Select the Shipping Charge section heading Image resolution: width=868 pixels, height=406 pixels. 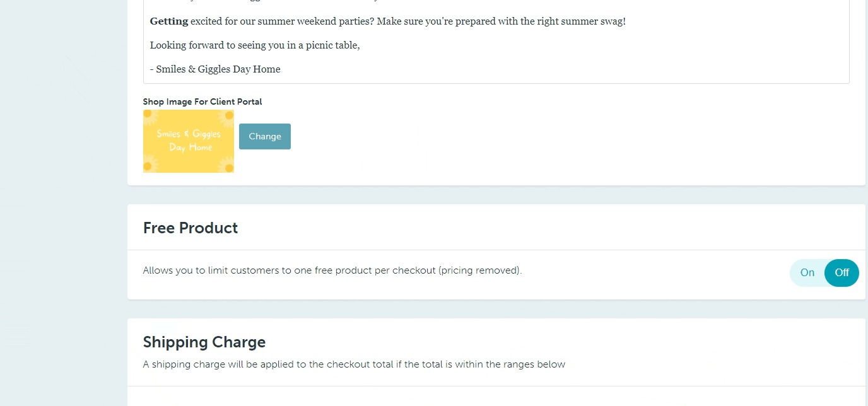pos(204,342)
